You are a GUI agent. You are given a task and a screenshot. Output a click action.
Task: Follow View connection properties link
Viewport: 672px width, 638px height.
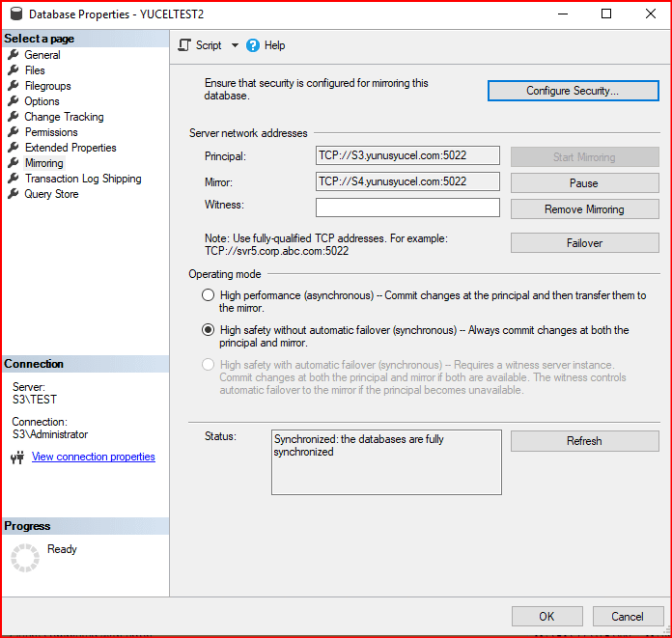click(93, 457)
